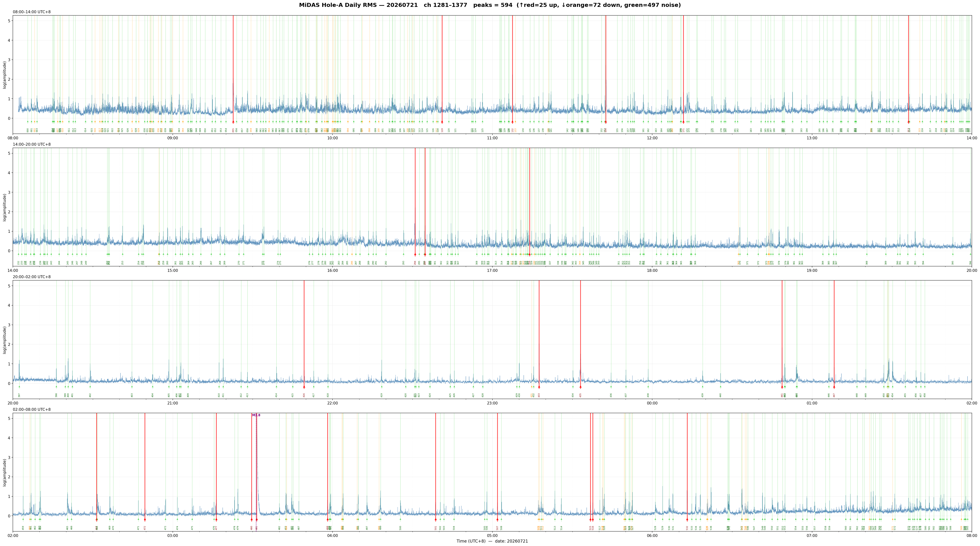Click the log(amplitude) label of the 20:00–02:00 panel
Viewport: 980px width, 546px height.
[5, 340]
